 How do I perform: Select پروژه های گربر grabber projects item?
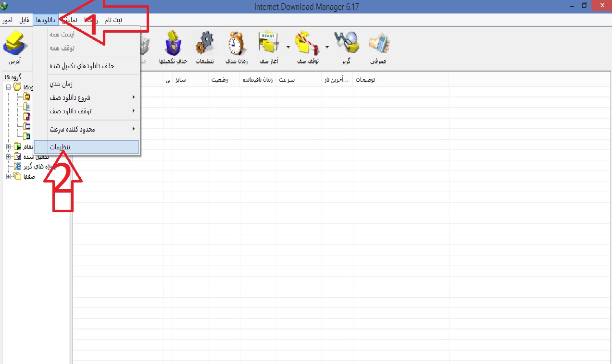(35, 167)
